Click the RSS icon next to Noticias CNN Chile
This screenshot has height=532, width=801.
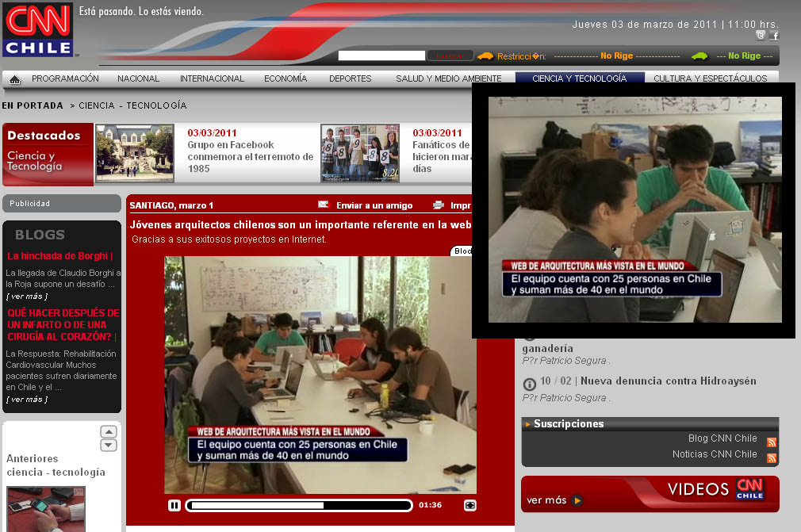pyautogui.click(x=772, y=458)
